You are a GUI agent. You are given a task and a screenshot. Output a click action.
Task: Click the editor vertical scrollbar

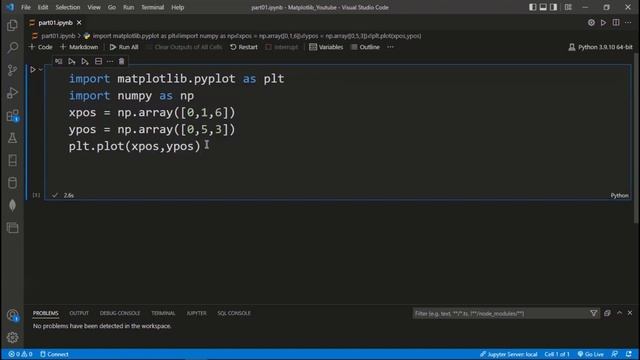637,139
